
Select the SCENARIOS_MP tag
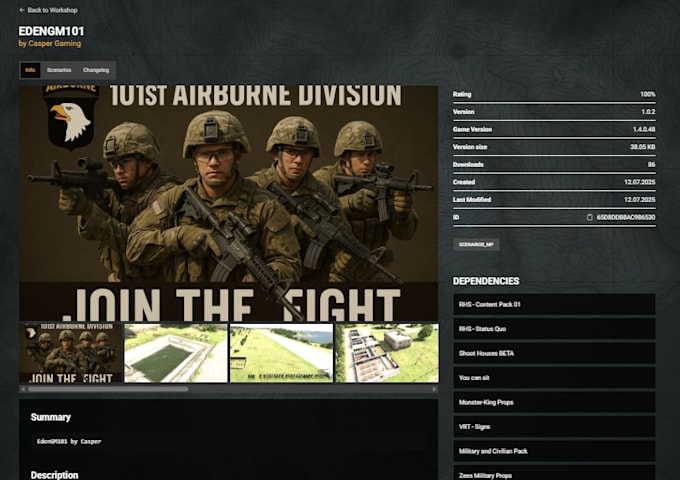pos(476,245)
